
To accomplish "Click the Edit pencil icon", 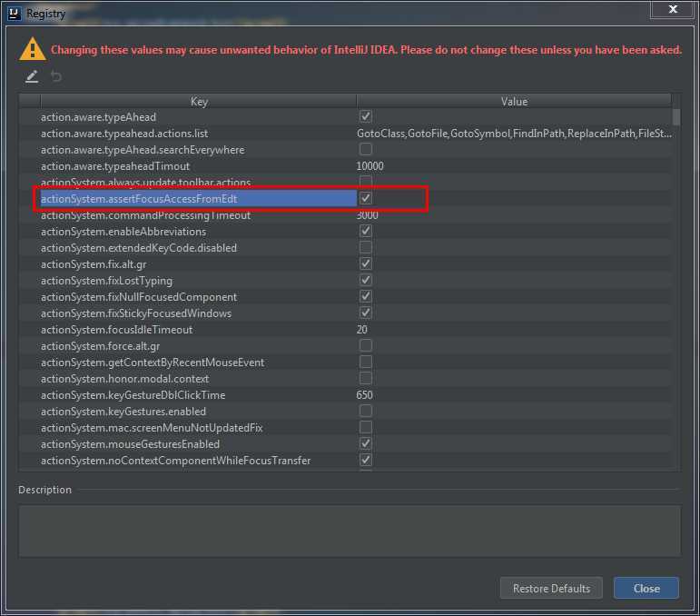I will tap(32, 76).
